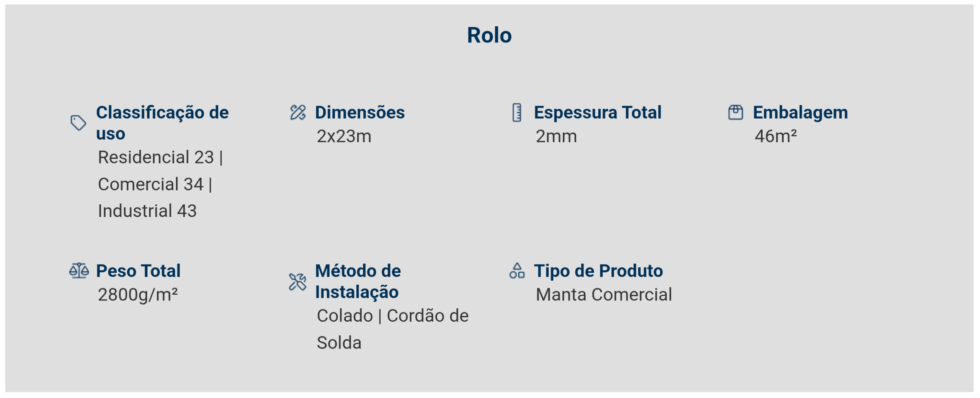
Task: Click the crossed tools icon for Método de Instalação
Action: pos(297,282)
